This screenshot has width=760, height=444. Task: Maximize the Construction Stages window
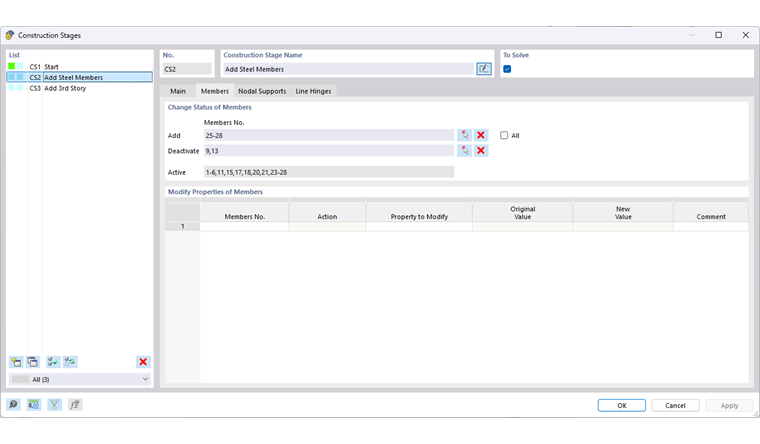click(718, 35)
